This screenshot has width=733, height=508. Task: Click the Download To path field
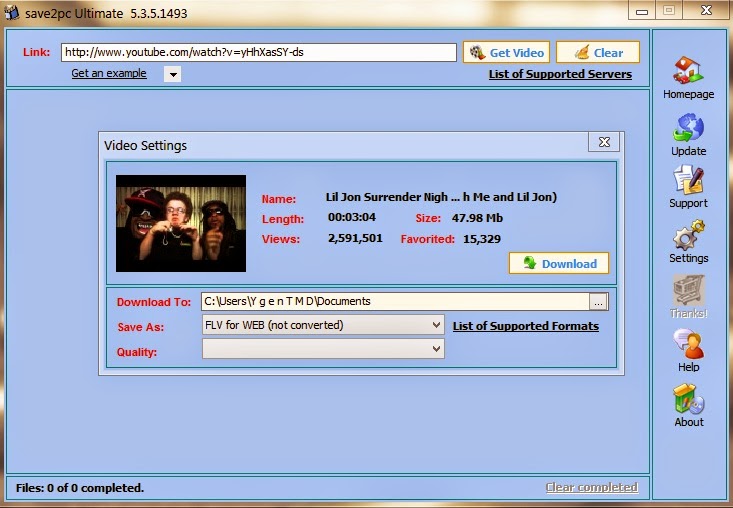[395, 301]
